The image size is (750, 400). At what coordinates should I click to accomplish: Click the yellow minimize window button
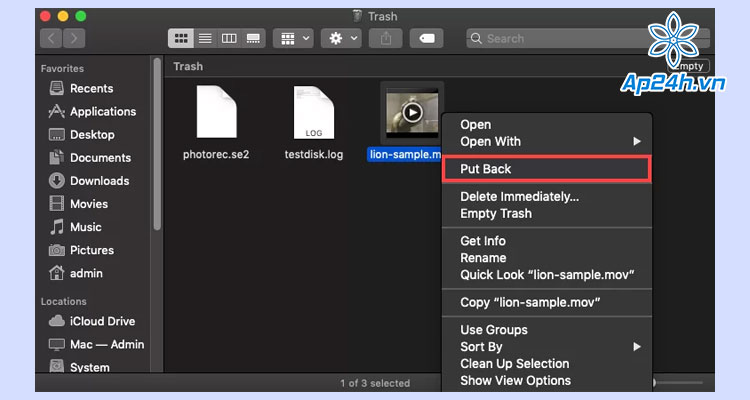click(x=63, y=16)
